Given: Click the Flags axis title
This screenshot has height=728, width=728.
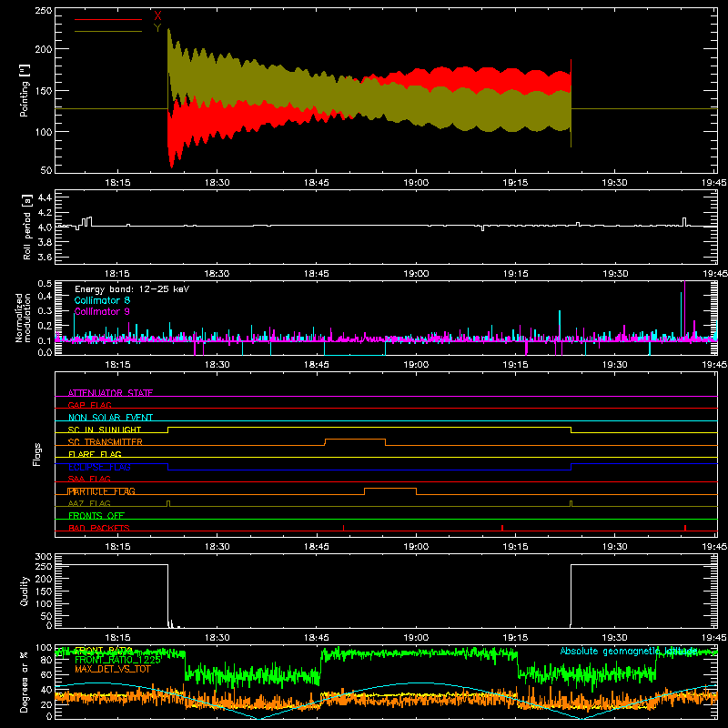Looking at the screenshot, I should pyautogui.click(x=36, y=454).
